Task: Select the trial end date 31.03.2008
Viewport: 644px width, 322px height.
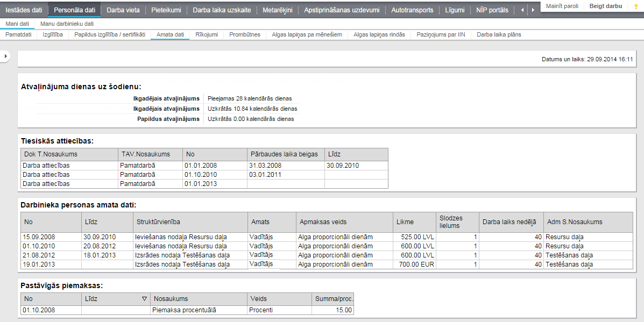Action: pyautogui.click(x=286, y=166)
